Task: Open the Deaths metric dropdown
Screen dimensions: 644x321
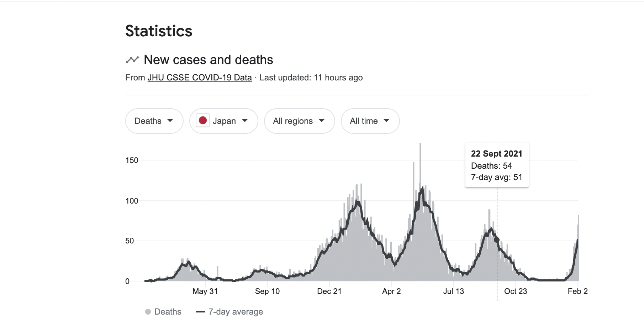Action: (x=154, y=121)
